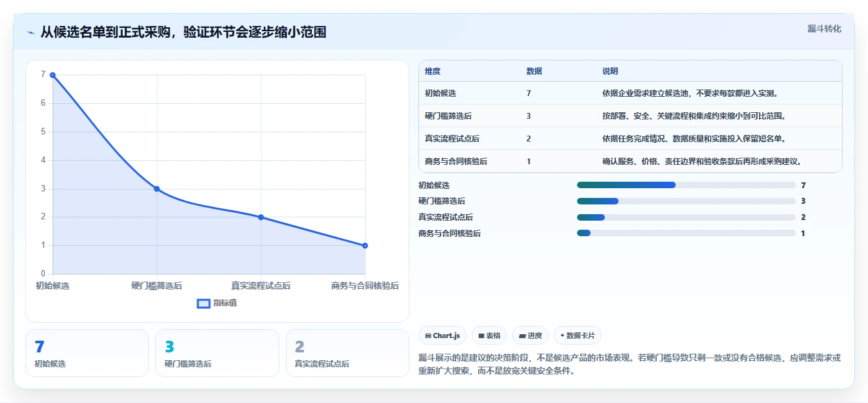Click the 硬门槛筛选后 progress bar
Screen dimensions: 868x403
[686, 201]
